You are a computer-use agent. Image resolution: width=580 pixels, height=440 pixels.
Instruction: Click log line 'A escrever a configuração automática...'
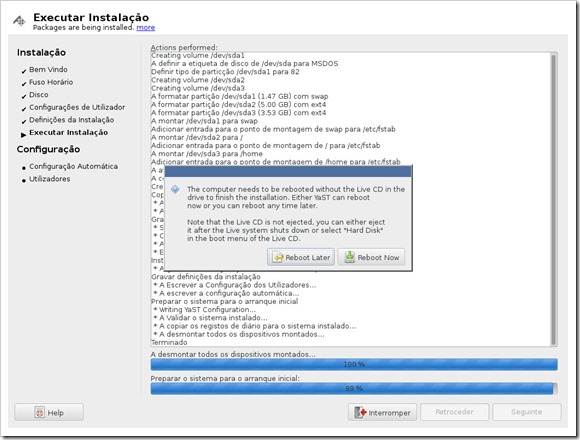point(226,293)
